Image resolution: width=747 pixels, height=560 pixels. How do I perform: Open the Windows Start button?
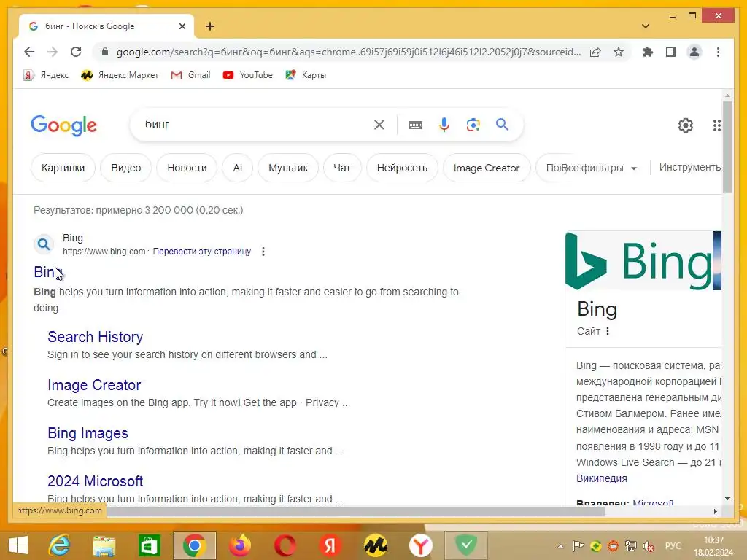coord(18,545)
